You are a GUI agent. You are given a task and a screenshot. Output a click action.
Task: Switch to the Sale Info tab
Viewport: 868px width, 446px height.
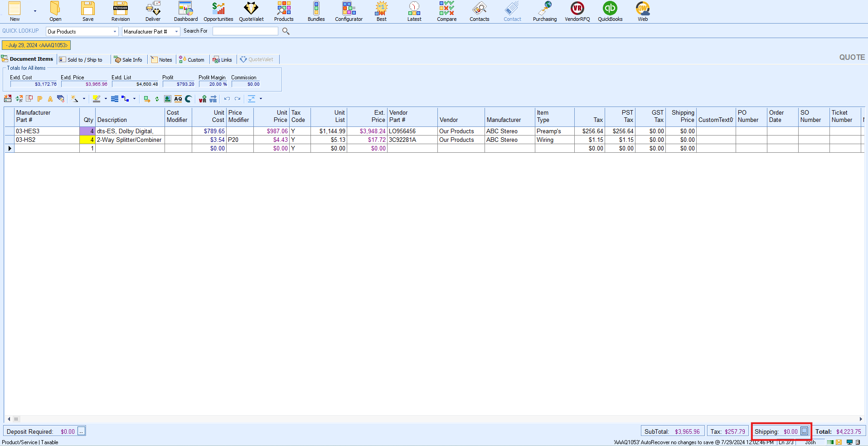point(128,60)
